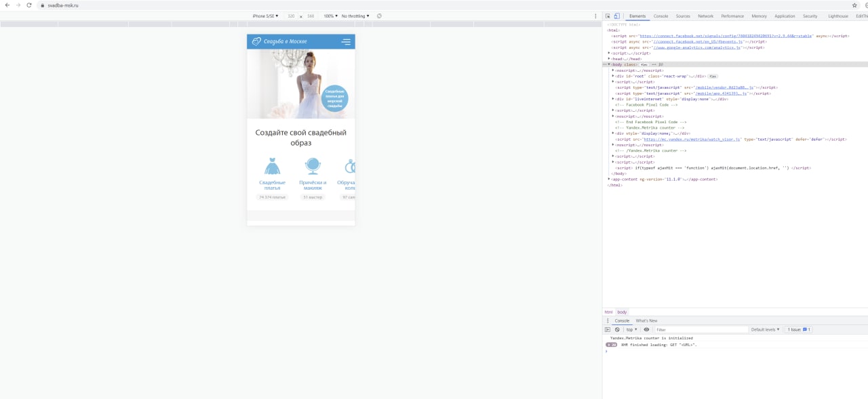Open the Lighthouse tab
The height and width of the screenshot is (399, 868).
[x=837, y=16]
